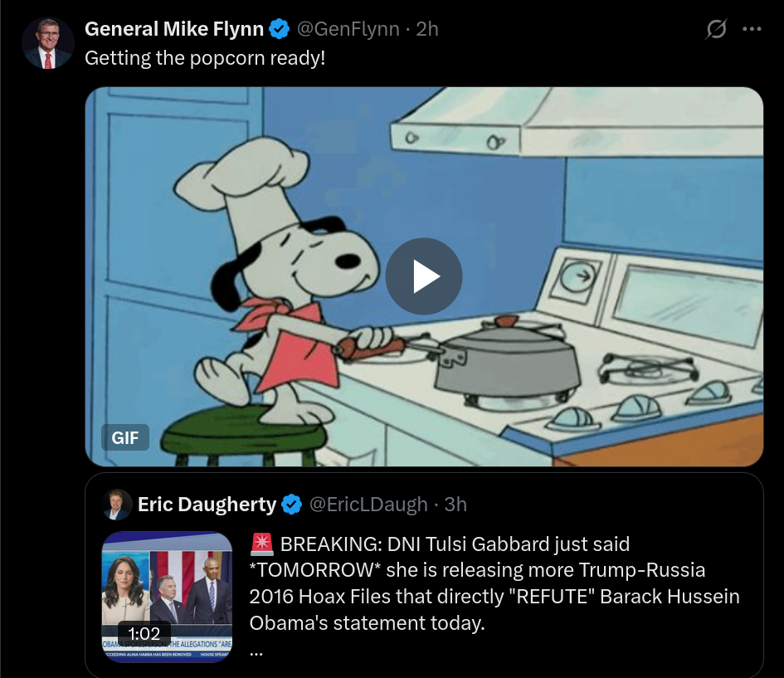Open quoted post about Tulsi Gabbard
Image resolution: width=784 pixels, height=678 pixels.
(494, 583)
